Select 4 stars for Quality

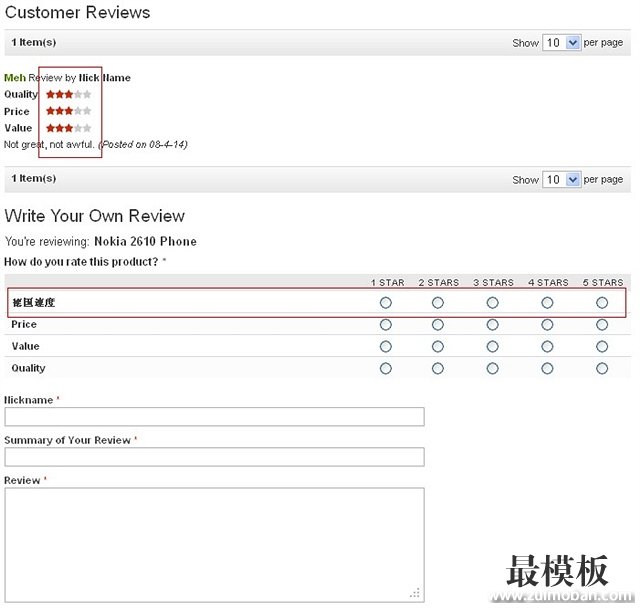point(547,369)
